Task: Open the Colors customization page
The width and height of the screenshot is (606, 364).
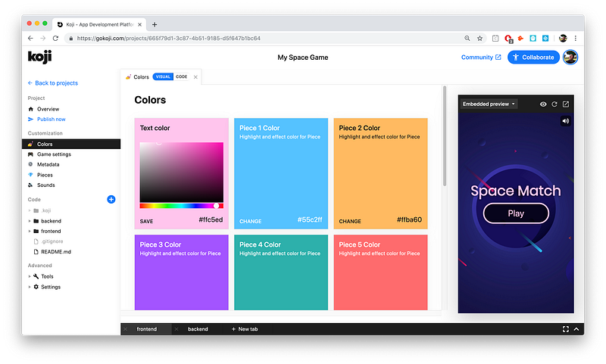Action: click(71, 144)
